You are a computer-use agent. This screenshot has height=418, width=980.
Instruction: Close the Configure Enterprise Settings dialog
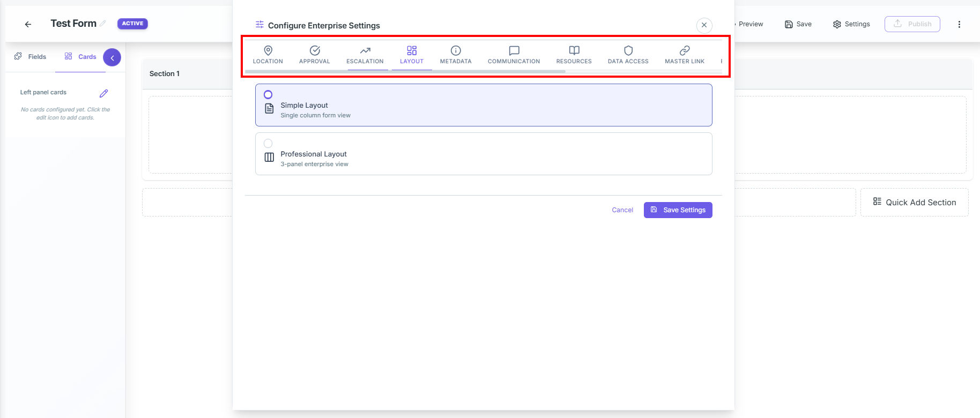click(704, 25)
